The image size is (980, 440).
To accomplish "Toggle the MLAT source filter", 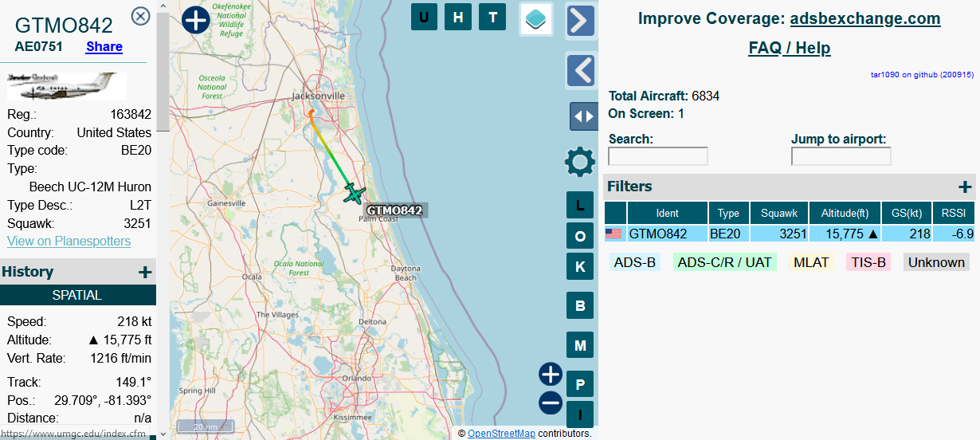I will tap(811, 262).
